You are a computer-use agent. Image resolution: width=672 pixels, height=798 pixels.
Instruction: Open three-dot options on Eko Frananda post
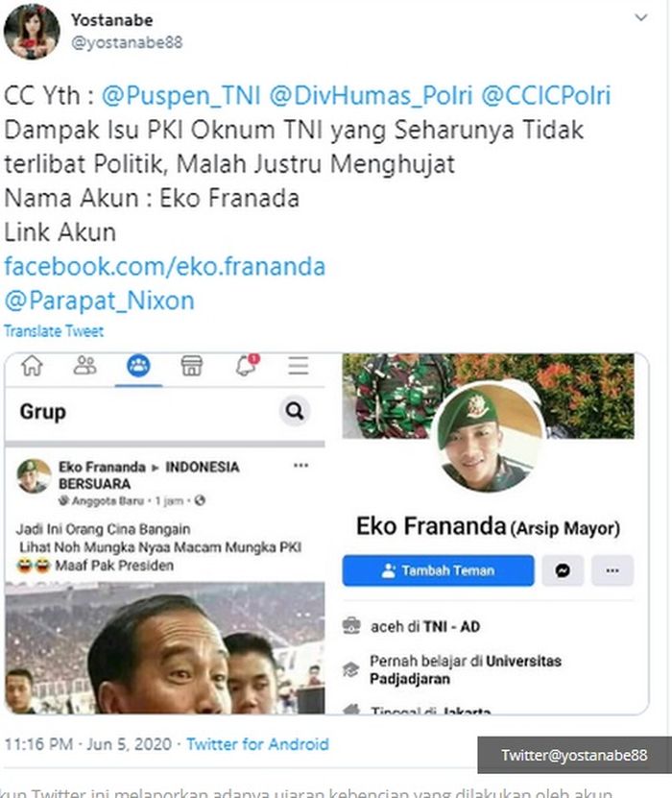click(300, 465)
